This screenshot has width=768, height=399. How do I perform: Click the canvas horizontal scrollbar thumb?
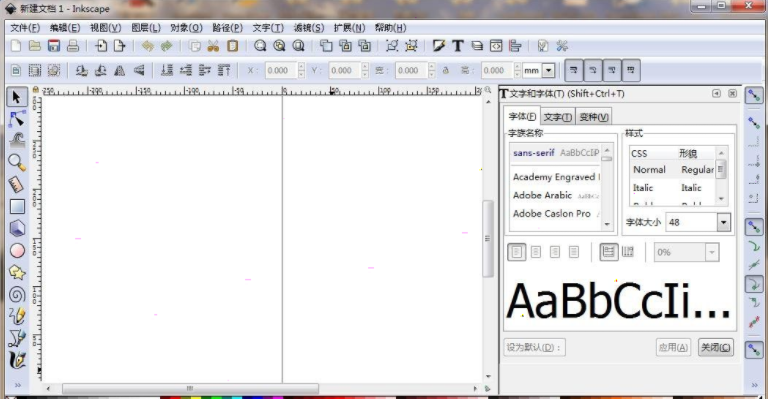(190, 388)
